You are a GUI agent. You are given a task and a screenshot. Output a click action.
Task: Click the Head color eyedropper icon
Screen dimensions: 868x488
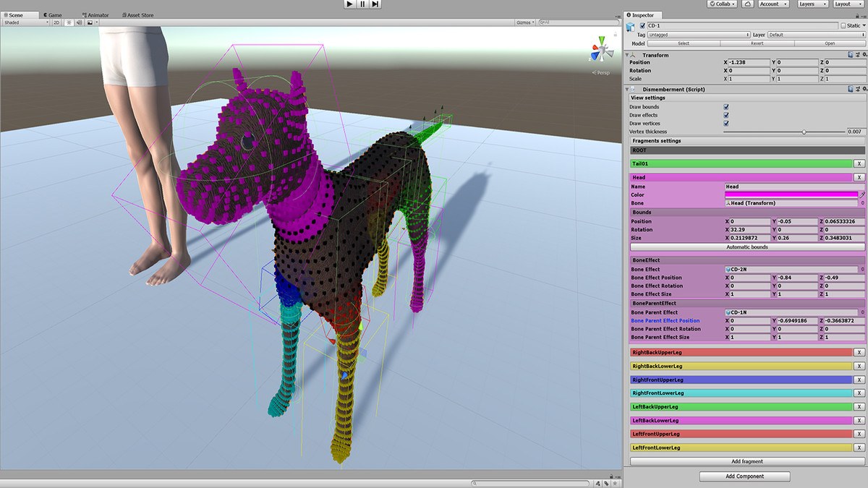coord(862,194)
